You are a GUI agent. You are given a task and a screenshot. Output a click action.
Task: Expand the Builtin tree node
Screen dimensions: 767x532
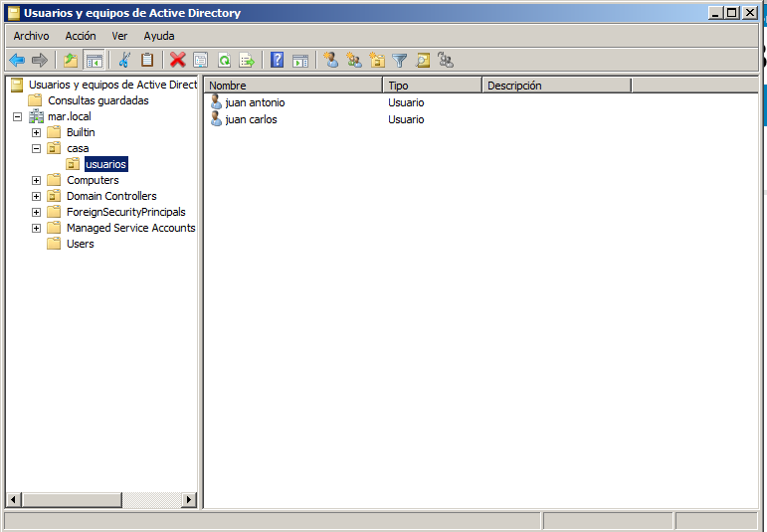pos(37,132)
